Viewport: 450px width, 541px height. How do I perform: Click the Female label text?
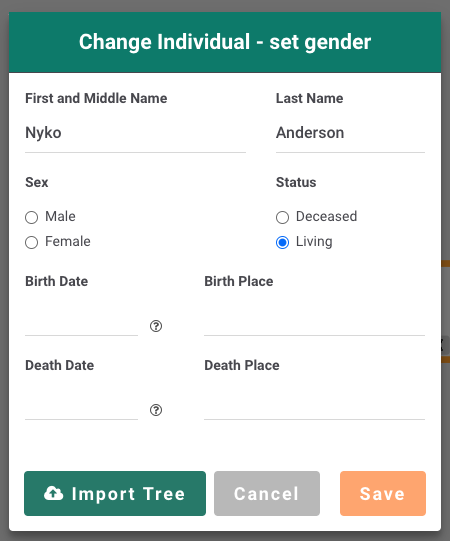[68, 242]
